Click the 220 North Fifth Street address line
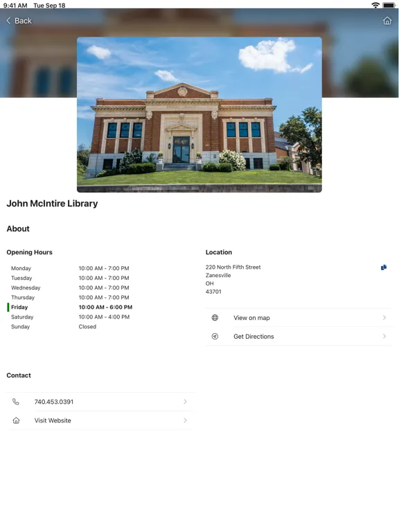This screenshot has width=399, height=532. (233, 267)
